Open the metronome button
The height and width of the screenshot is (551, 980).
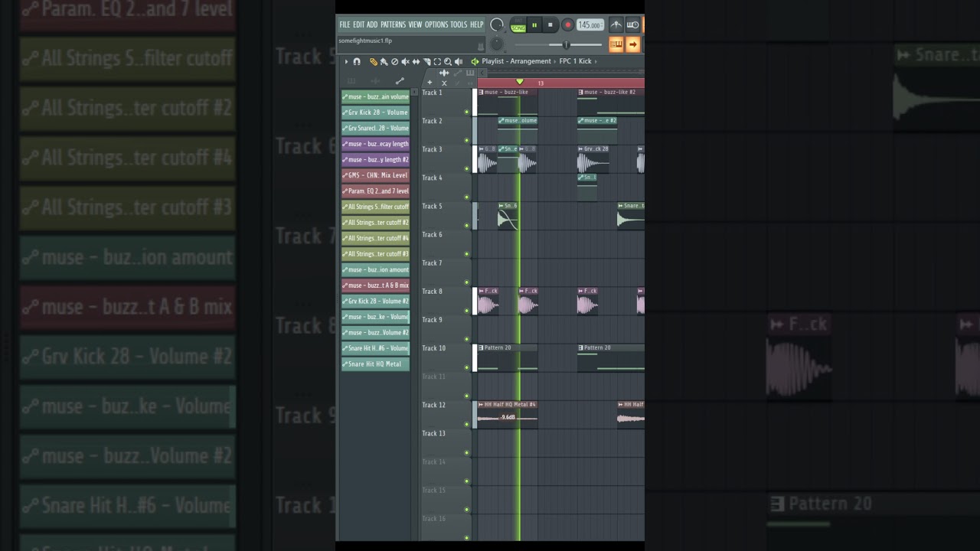click(616, 24)
